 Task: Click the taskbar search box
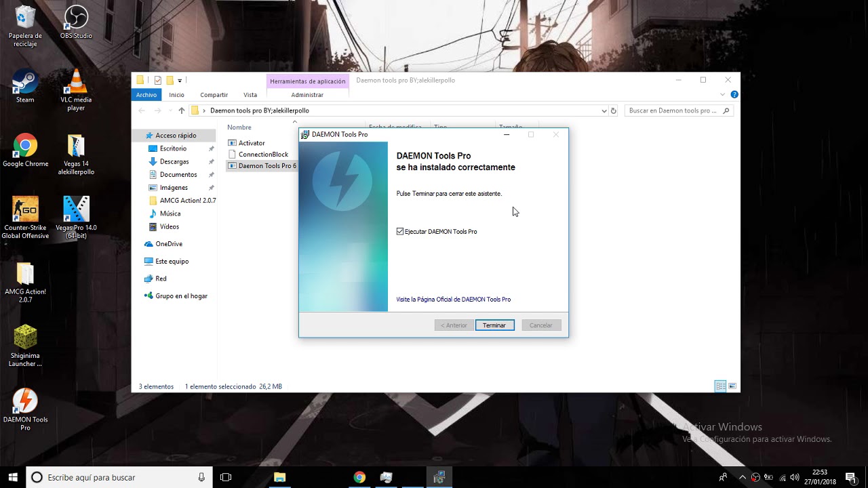click(118, 477)
